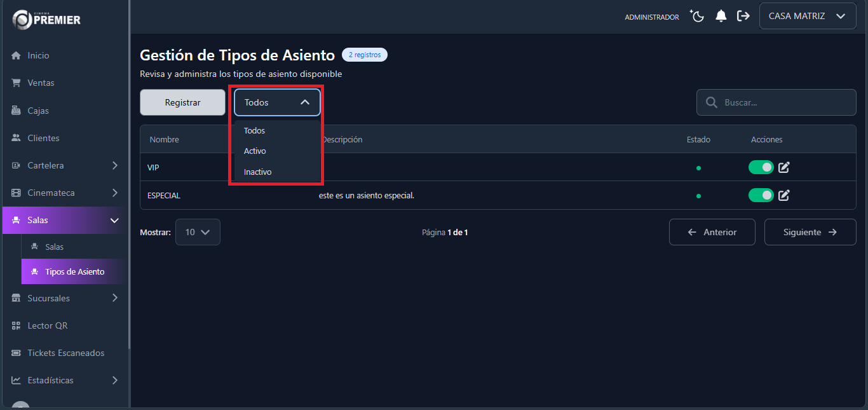
Task: Open the edit pencil icon for VIP row
Action: coord(783,167)
